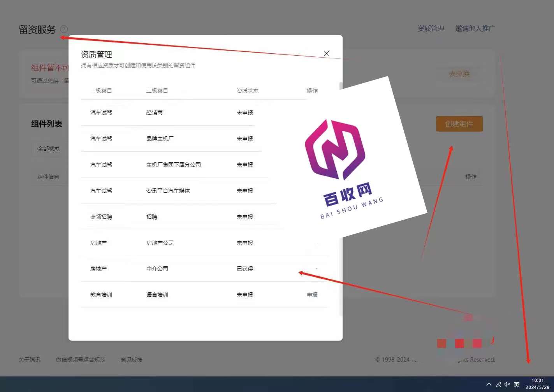Open 邀请他人推广 link
554x392 pixels.
pos(475,28)
